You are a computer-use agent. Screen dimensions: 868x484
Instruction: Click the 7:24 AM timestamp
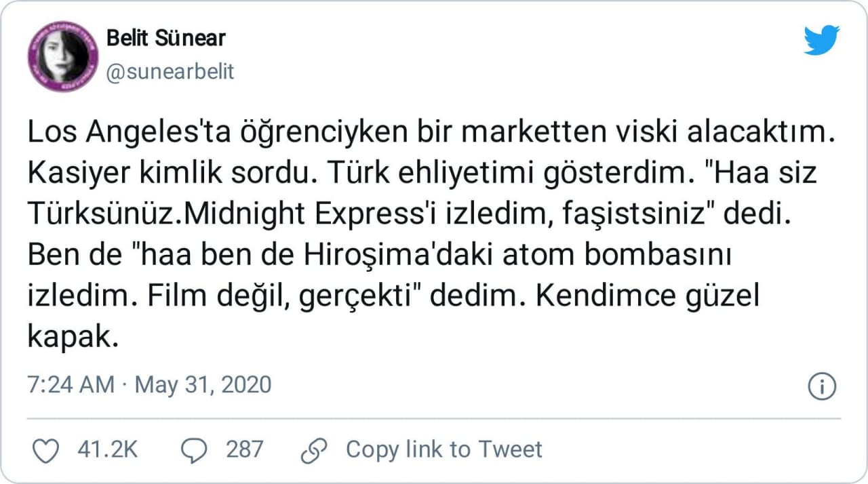click(71, 385)
